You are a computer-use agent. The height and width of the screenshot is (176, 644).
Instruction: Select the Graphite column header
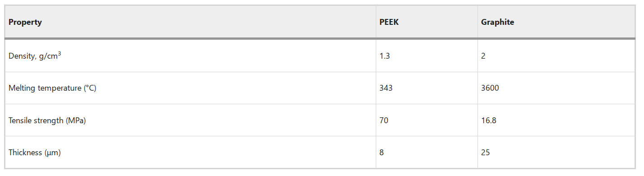497,22
